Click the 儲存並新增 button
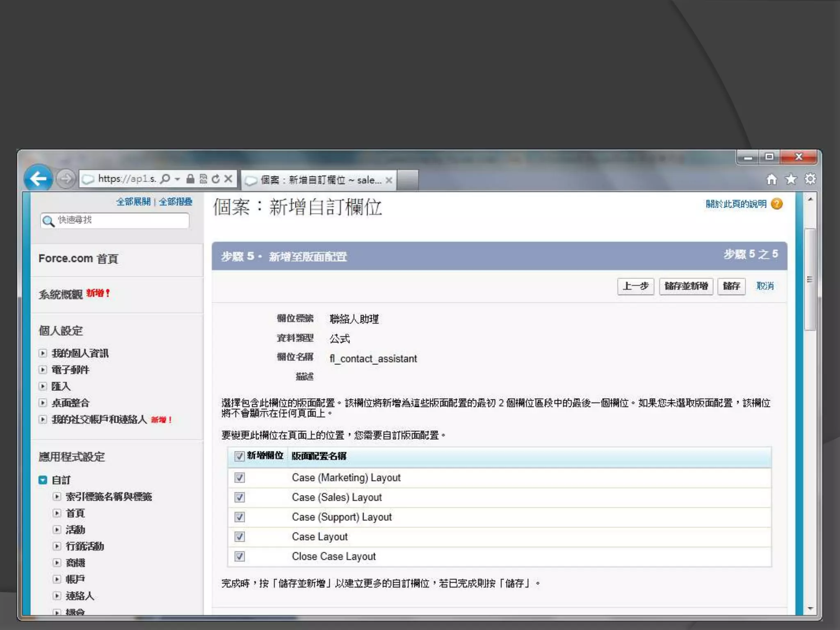 pyautogui.click(x=686, y=286)
